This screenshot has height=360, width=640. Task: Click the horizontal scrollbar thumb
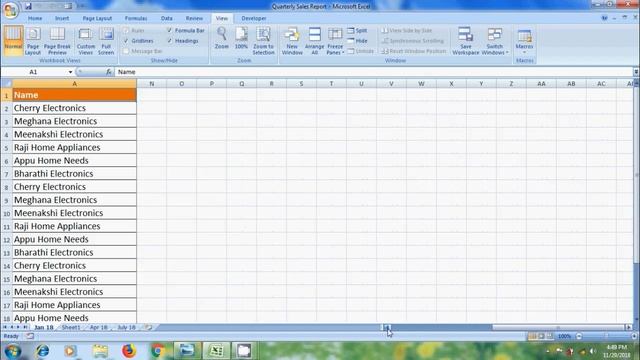(x=558, y=327)
